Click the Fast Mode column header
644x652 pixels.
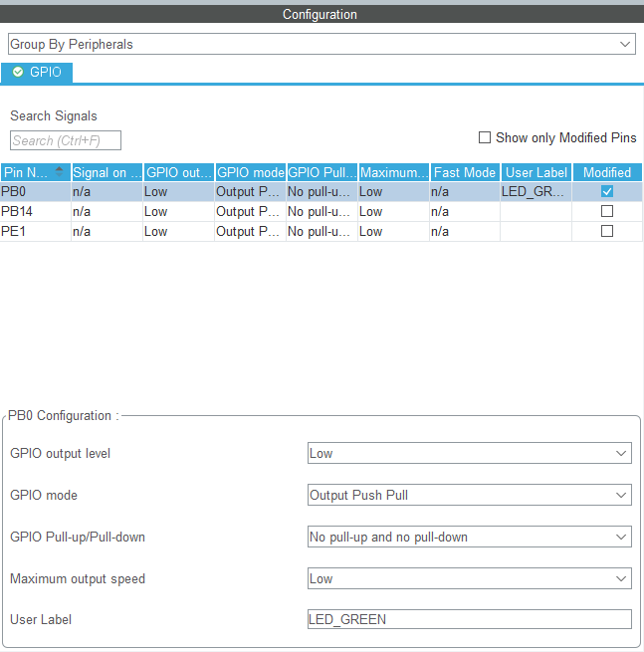[x=464, y=172]
